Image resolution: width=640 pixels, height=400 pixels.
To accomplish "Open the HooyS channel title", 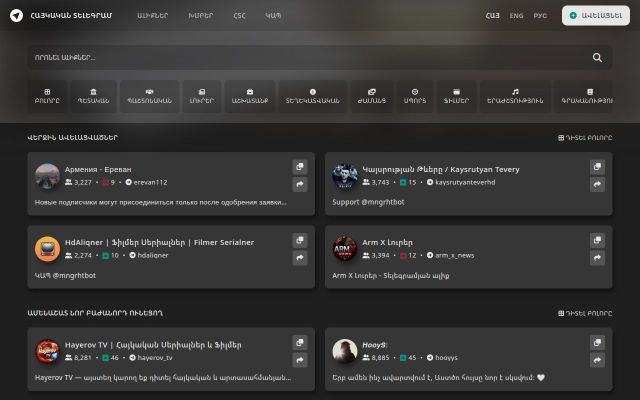I will pyautogui.click(x=375, y=345).
